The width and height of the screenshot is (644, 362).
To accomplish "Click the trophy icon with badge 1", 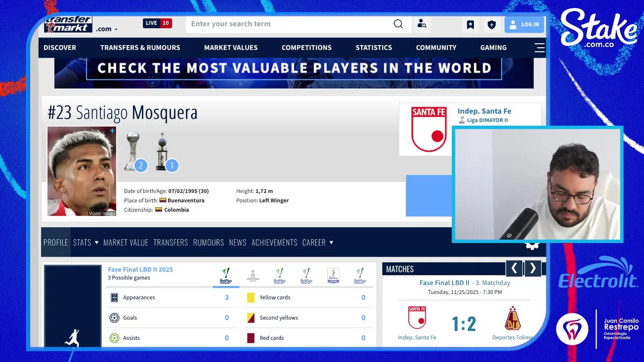I will pos(165,152).
